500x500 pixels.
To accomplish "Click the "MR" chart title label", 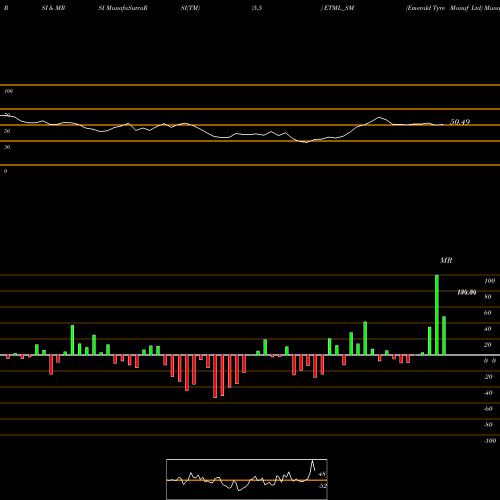I will pyautogui.click(x=446, y=260).
